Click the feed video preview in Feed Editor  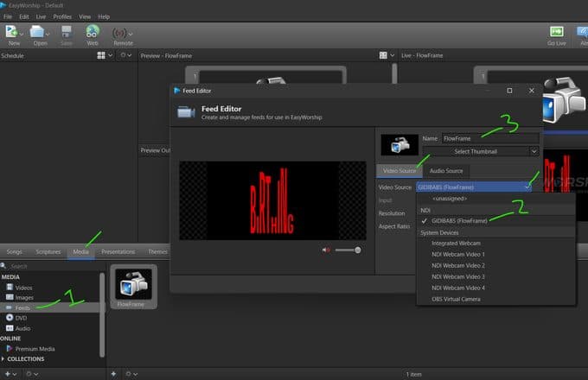[272, 200]
